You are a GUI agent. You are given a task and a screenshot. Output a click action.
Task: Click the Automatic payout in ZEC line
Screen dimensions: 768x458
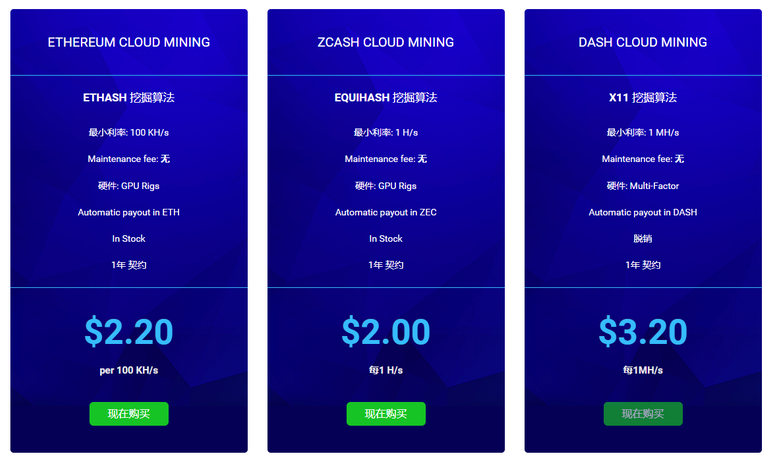tap(386, 212)
